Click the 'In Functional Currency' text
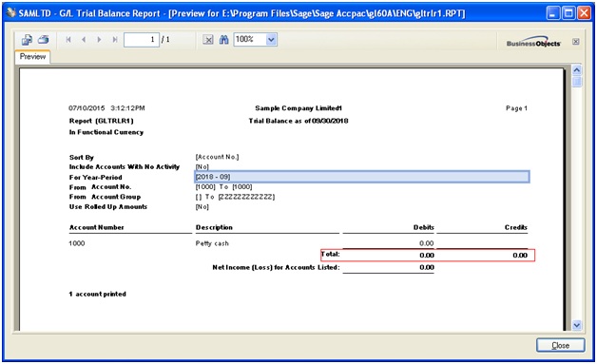 pyautogui.click(x=106, y=132)
